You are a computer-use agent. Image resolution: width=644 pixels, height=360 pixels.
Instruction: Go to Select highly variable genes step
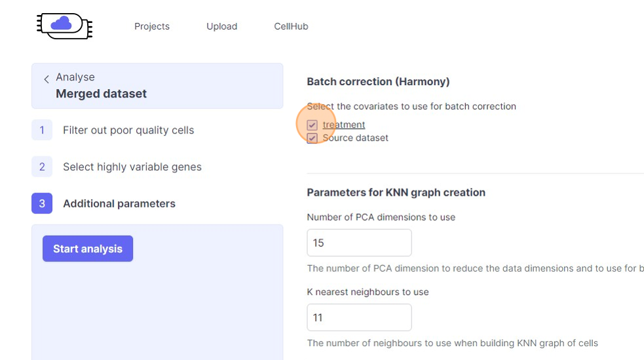(x=132, y=167)
